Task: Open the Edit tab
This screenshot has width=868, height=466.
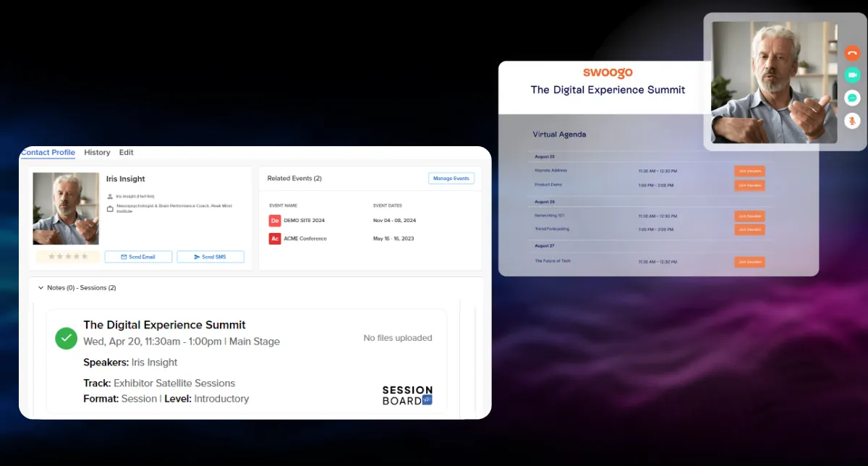Action: click(127, 153)
